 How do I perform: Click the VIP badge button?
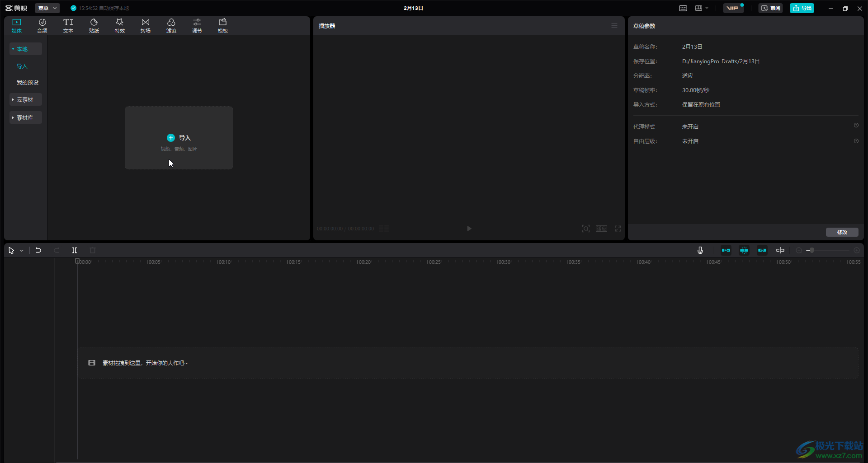click(x=733, y=8)
